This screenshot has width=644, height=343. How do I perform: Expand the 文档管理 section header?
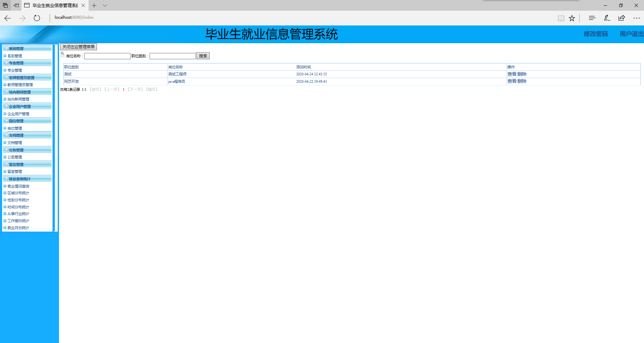[28, 135]
